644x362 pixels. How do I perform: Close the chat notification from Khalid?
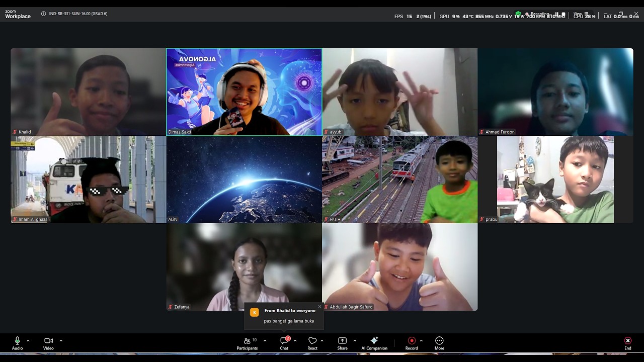(319, 306)
